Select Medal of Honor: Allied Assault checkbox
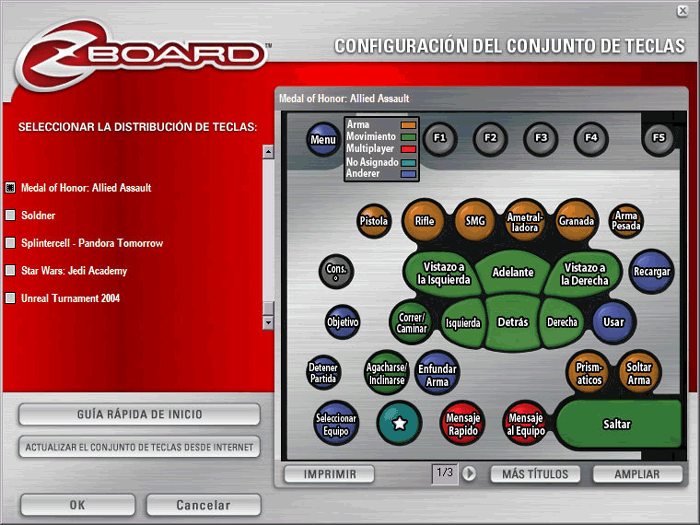The height and width of the screenshot is (525, 700). [10, 188]
